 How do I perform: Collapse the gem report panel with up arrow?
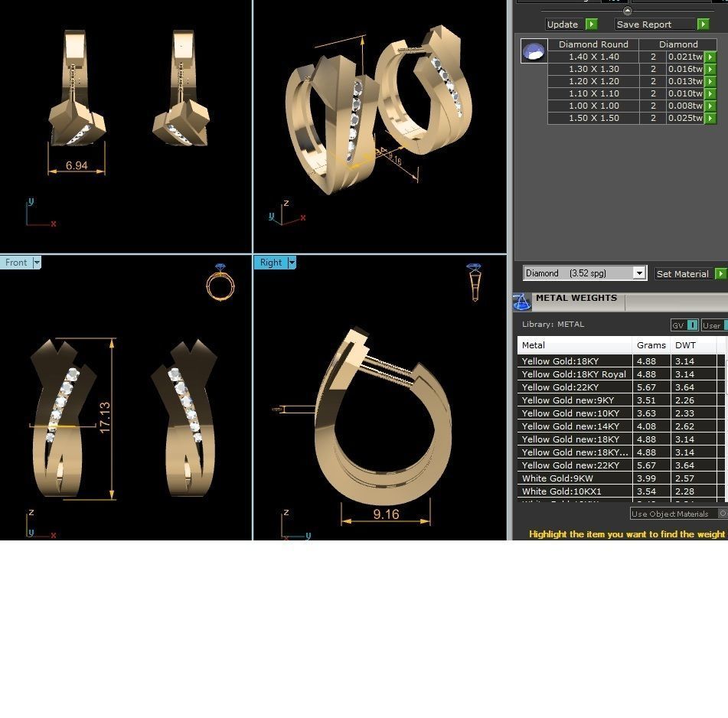tap(627, 10)
